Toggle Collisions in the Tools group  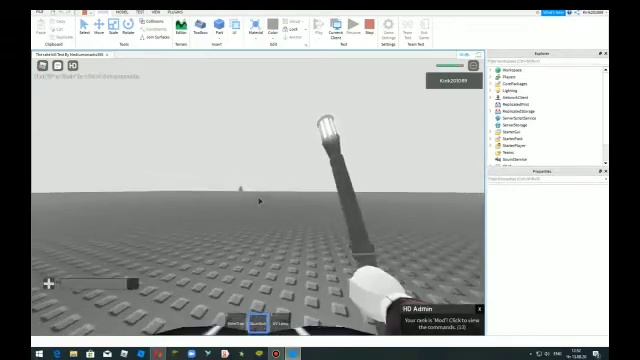[152, 21]
